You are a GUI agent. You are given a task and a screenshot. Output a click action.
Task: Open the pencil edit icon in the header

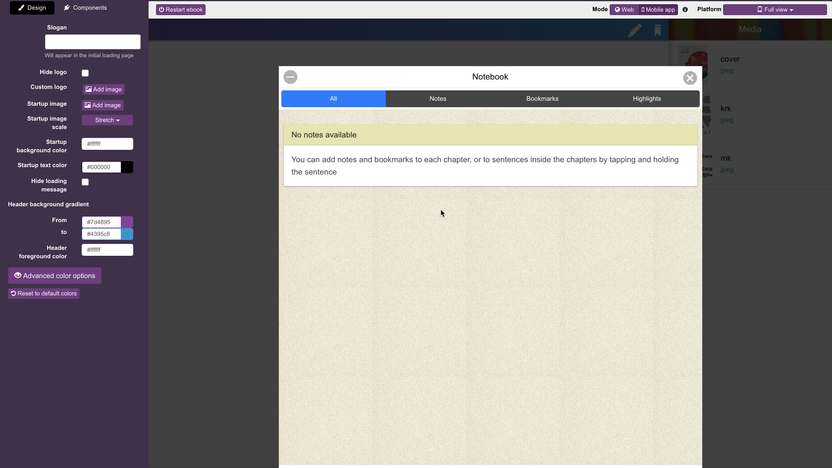tap(635, 30)
